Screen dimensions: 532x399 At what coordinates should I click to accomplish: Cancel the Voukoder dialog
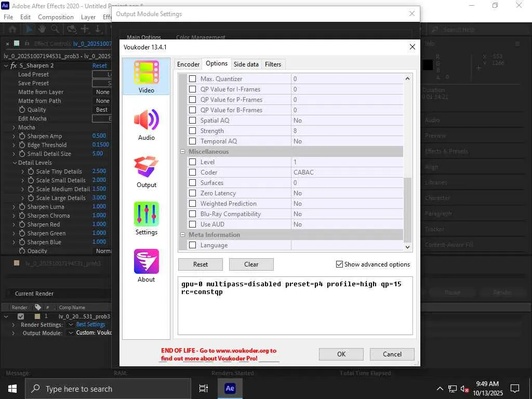click(392, 354)
